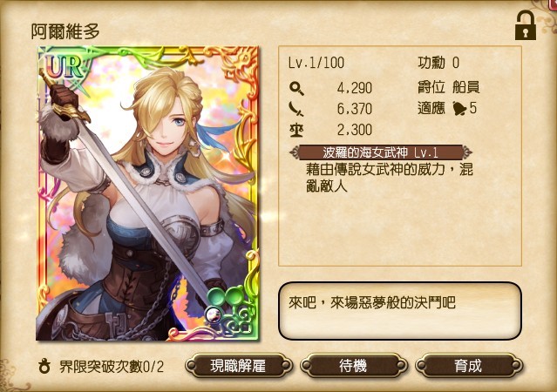Click the UR rarity badge on the card
The height and width of the screenshot is (392, 557).
tap(64, 67)
